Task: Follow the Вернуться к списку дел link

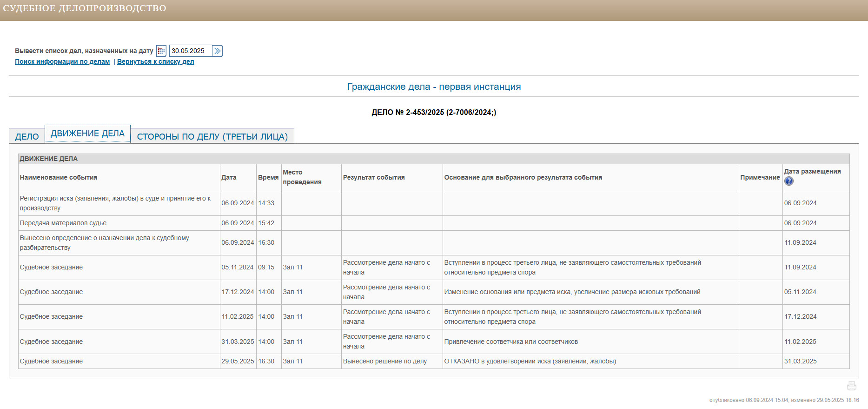Action: pyautogui.click(x=156, y=61)
